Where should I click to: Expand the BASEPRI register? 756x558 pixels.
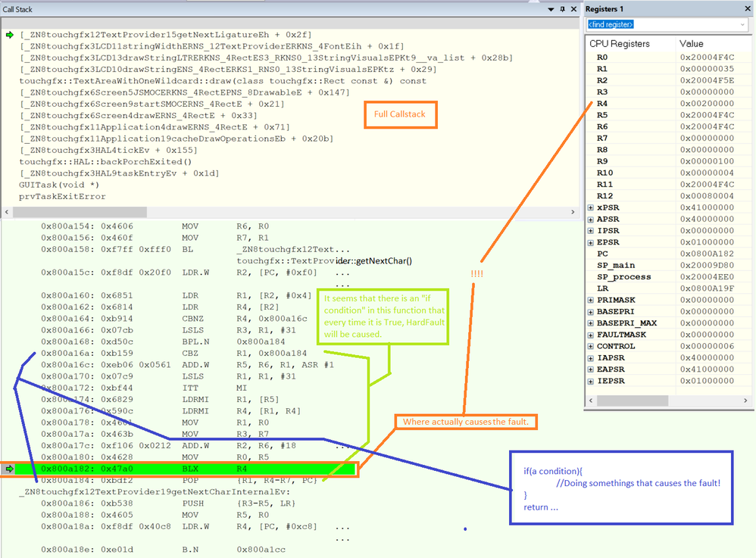click(x=591, y=312)
